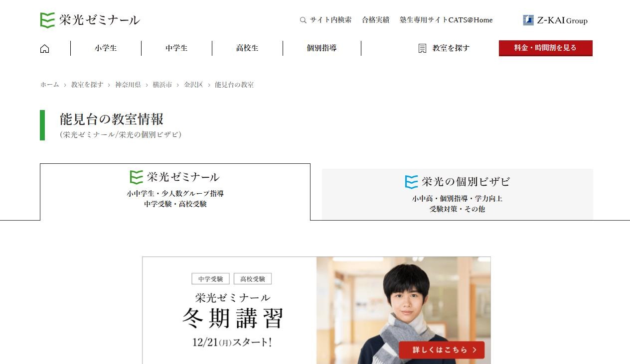The height and width of the screenshot is (364, 630).
Task: Click the 中学受験 tag in banner
Action: click(210, 279)
